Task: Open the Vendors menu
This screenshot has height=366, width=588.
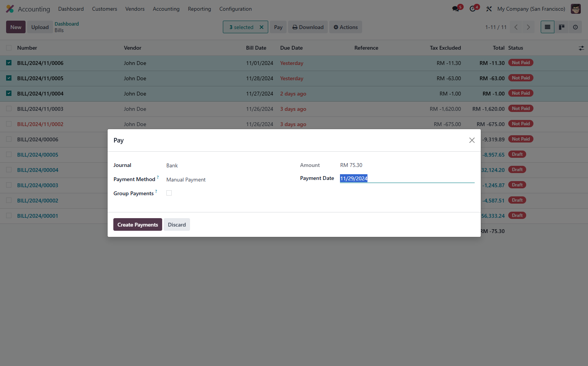Action: click(135, 9)
